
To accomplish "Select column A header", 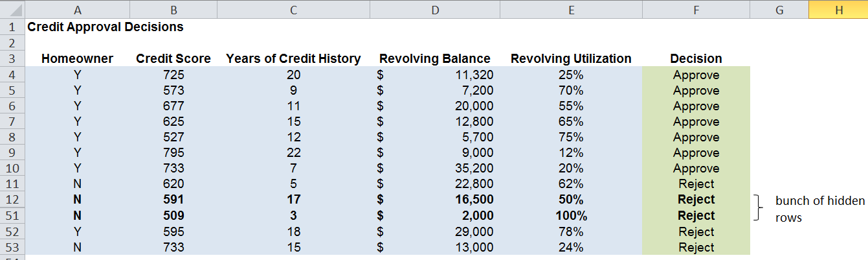I will point(77,10).
